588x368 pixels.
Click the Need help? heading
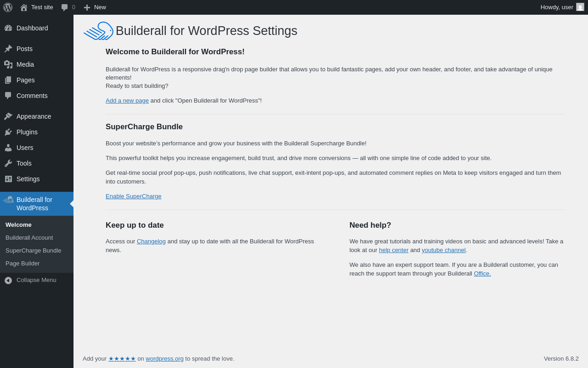click(x=370, y=225)
